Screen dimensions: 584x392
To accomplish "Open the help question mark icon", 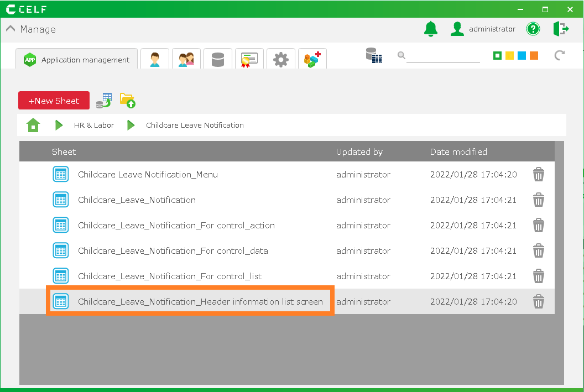I will click(533, 29).
